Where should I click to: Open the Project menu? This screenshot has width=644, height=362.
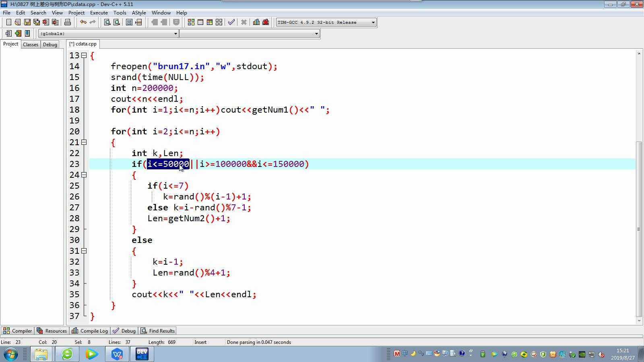click(76, 12)
